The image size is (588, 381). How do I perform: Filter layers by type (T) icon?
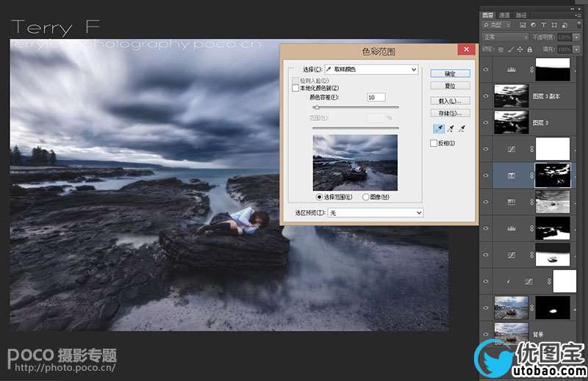[x=543, y=25]
